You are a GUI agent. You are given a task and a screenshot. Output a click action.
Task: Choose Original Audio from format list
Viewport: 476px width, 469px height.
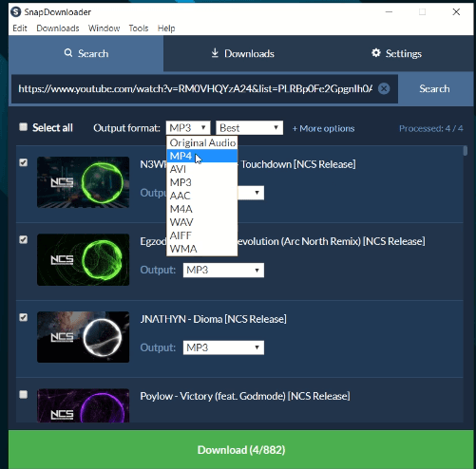[x=202, y=142]
